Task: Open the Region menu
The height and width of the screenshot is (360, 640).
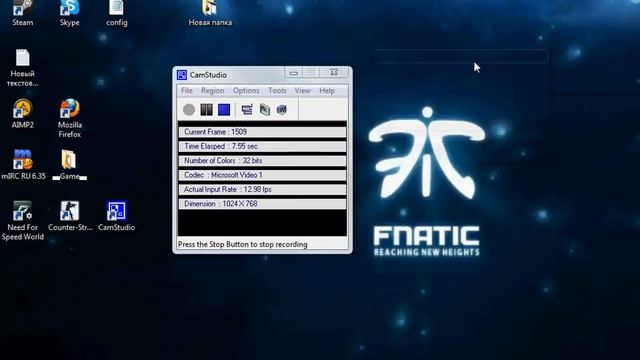Action: tap(213, 91)
